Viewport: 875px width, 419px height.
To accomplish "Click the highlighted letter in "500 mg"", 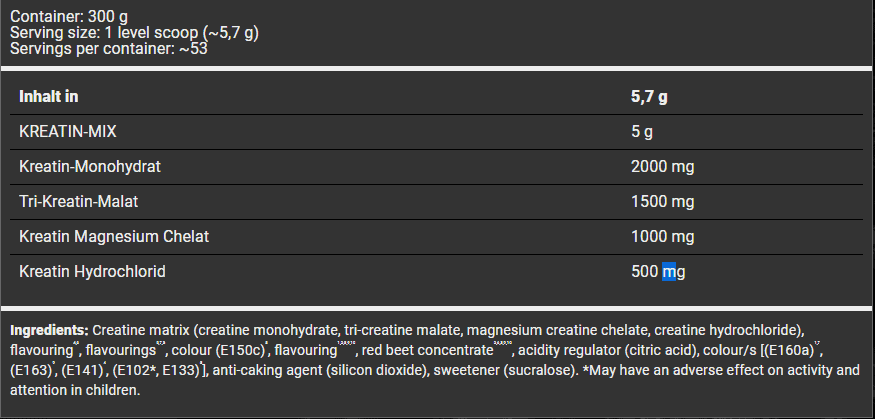I will tap(669, 272).
